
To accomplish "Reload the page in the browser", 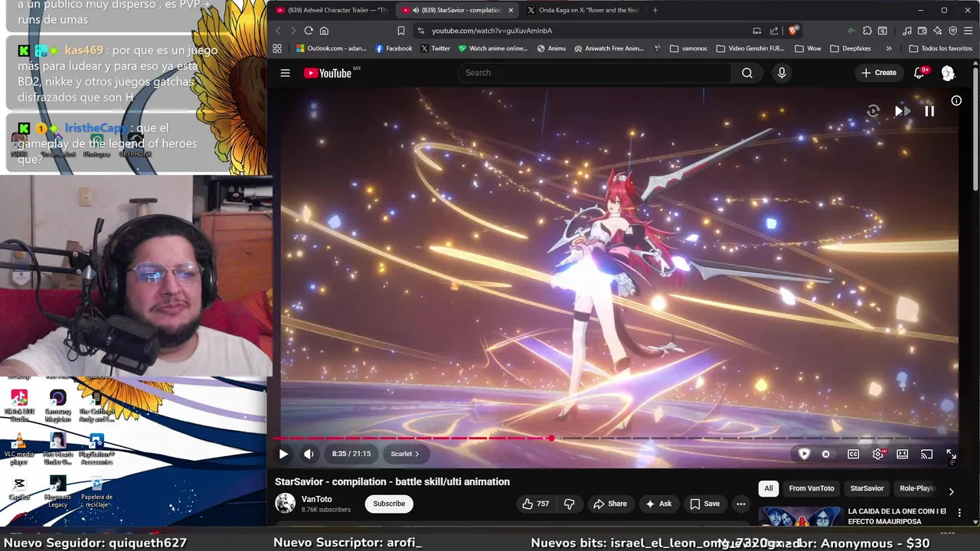I will (309, 31).
